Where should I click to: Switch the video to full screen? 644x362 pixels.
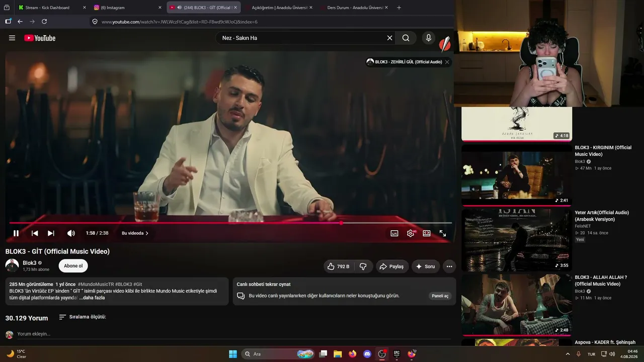[443, 233]
